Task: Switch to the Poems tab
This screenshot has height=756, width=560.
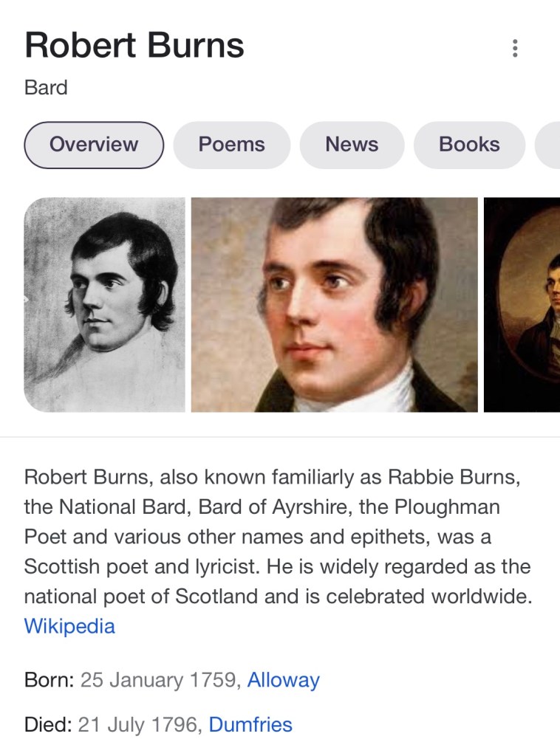Action: (231, 145)
